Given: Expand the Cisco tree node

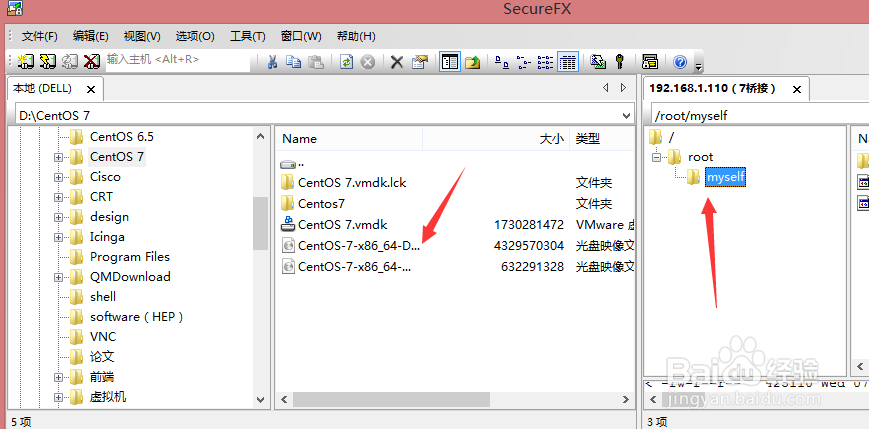Looking at the screenshot, I should [x=58, y=177].
